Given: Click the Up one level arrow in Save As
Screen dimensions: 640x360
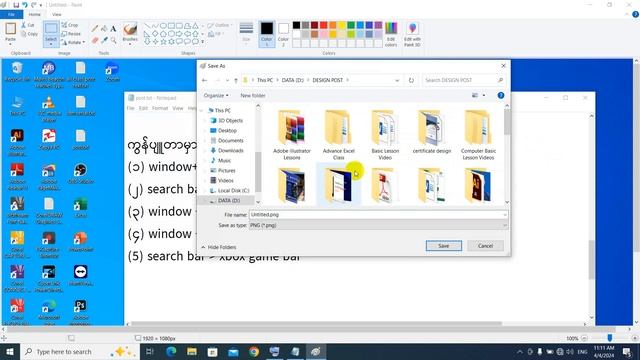Looking at the screenshot, I should 236,80.
